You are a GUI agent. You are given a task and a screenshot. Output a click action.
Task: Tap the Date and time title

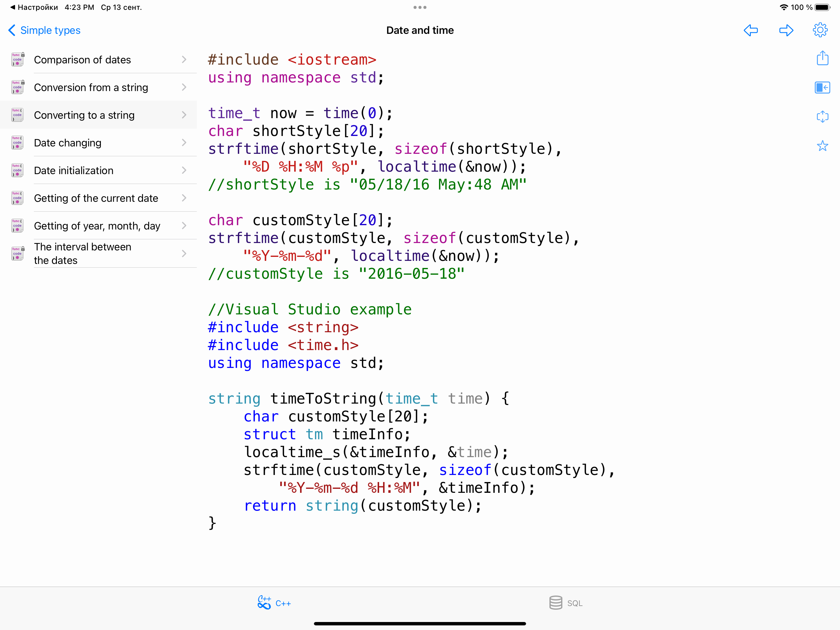420,30
